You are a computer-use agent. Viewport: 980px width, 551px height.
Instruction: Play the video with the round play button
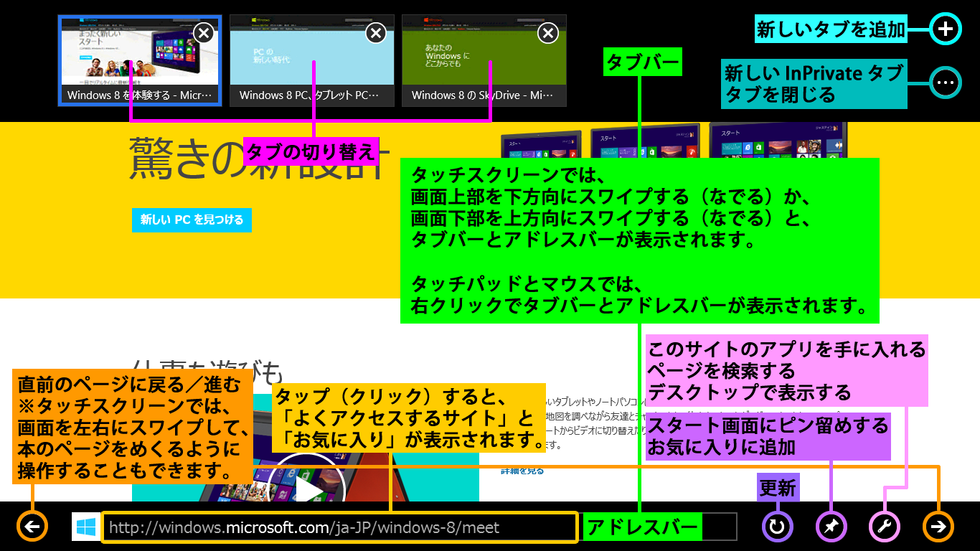click(310, 487)
